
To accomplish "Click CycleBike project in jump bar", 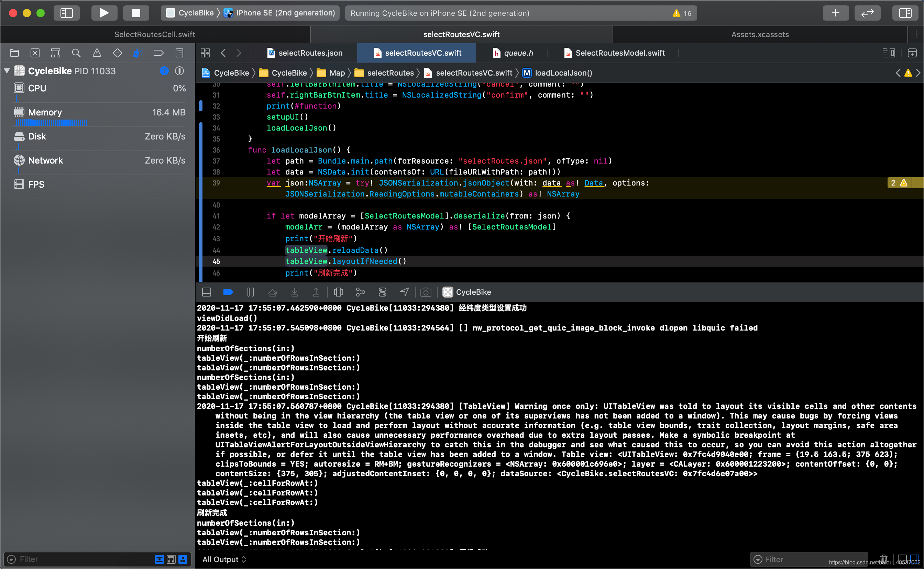I will tap(225, 73).
